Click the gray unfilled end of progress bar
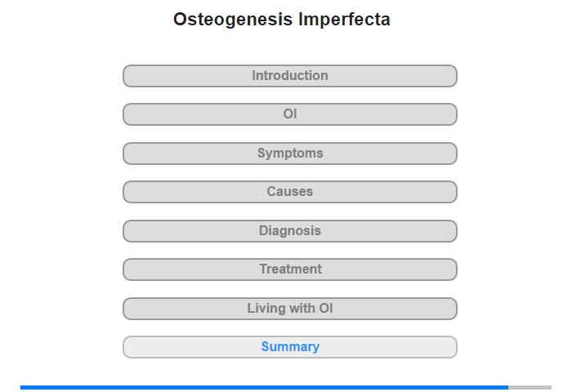The width and height of the screenshot is (572, 392). coord(530,387)
